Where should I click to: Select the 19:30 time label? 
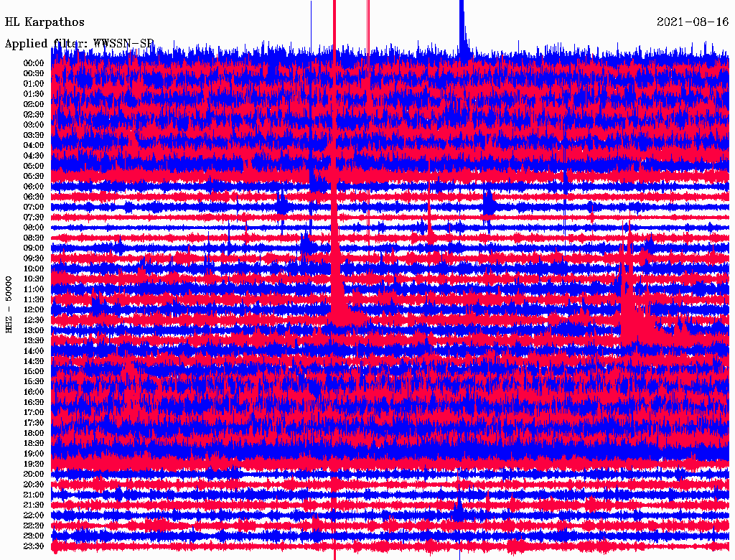point(34,465)
